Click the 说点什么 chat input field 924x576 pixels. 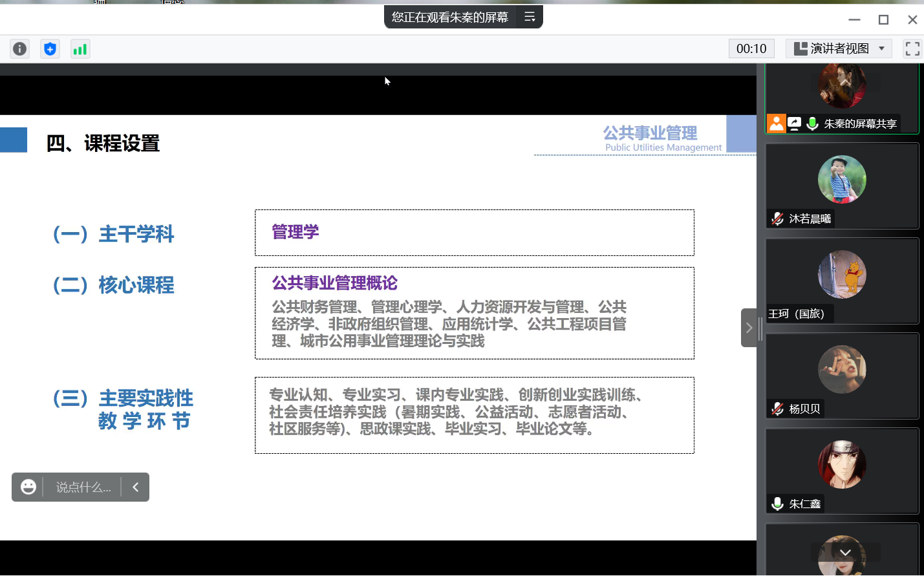click(x=83, y=487)
